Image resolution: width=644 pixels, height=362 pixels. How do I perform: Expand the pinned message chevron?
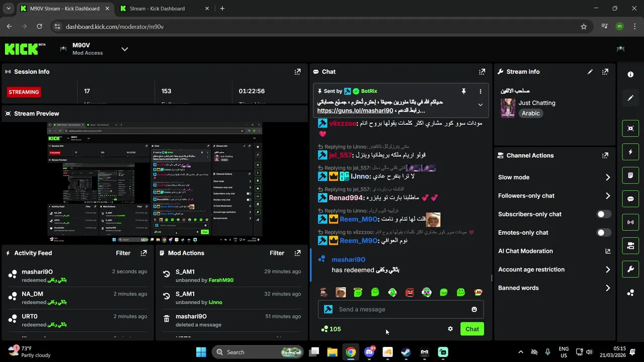click(x=480, y=105)
